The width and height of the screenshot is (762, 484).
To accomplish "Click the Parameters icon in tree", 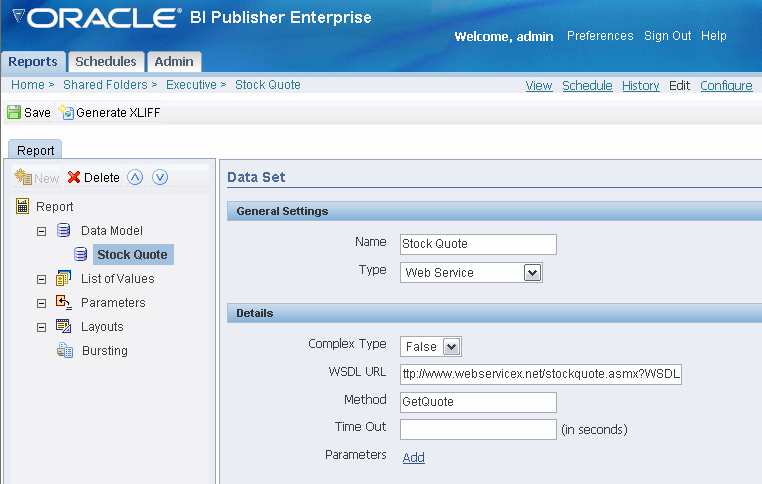I will (x=64, y=302).
